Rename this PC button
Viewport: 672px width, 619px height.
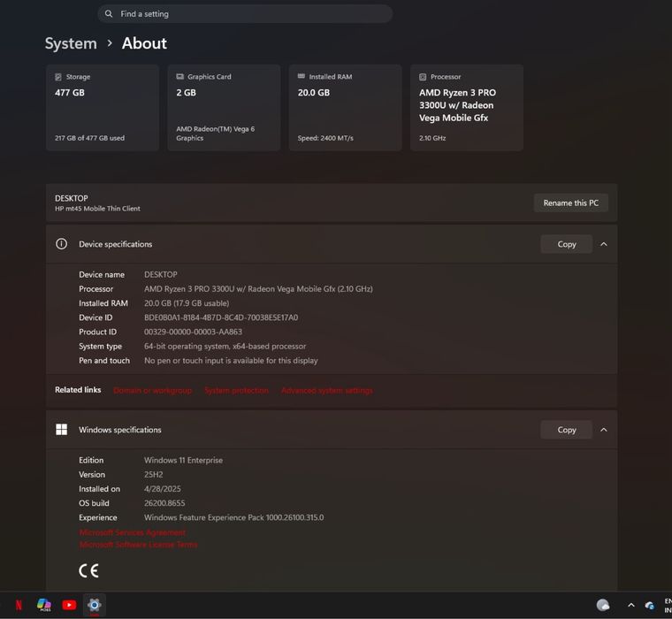pos(571,203)
